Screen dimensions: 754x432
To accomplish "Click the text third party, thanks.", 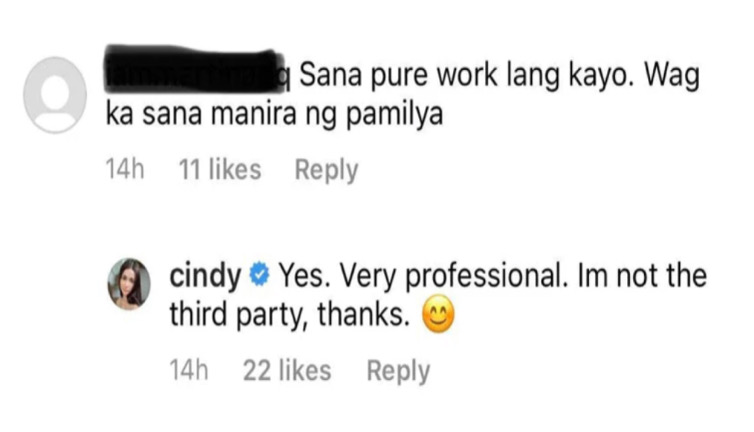I will click(x=289, y=316).
